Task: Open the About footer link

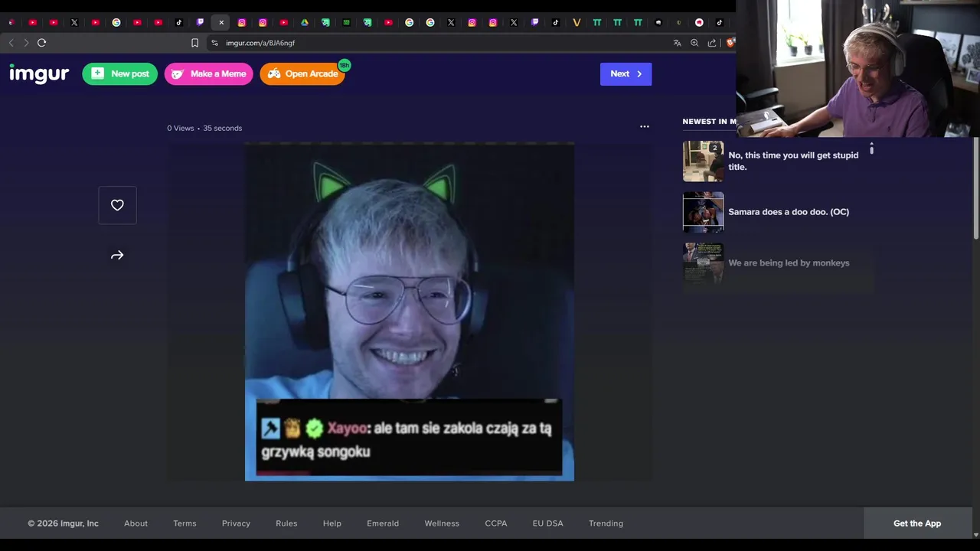Action: 136,523
